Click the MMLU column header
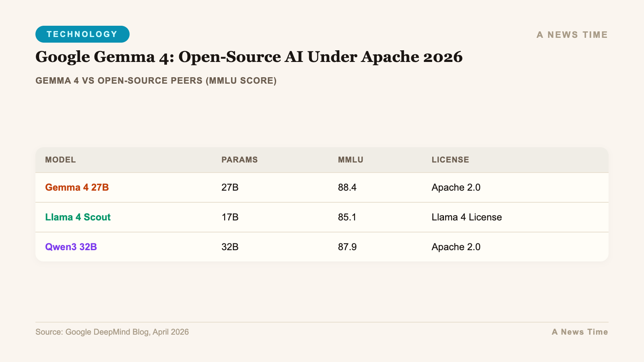The image size is (644, 362). 351,160
